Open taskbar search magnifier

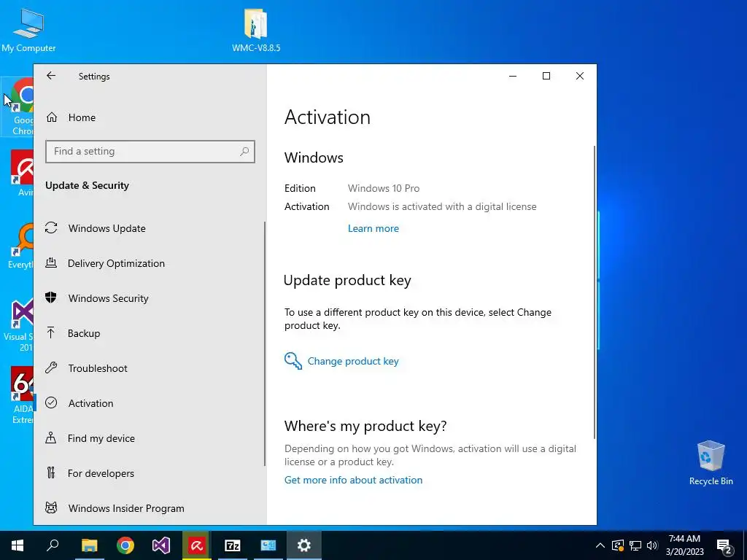coord(53,545)
